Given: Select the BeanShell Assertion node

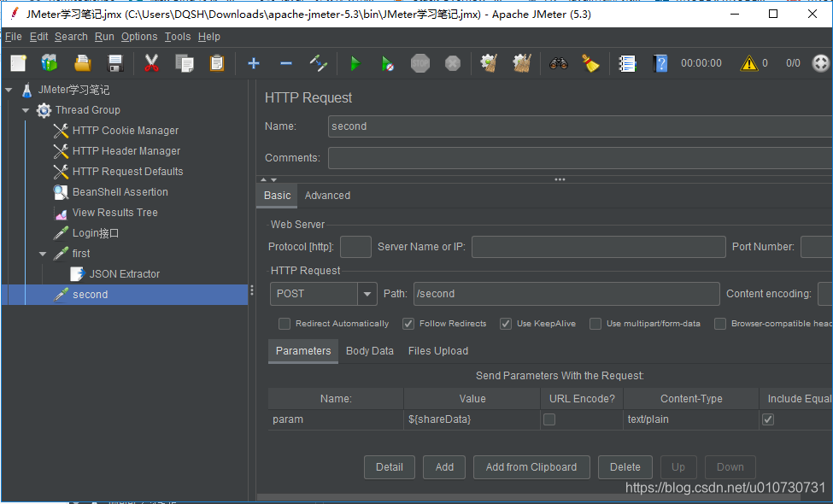Looking at the screenshot, I should click(120, 192).
